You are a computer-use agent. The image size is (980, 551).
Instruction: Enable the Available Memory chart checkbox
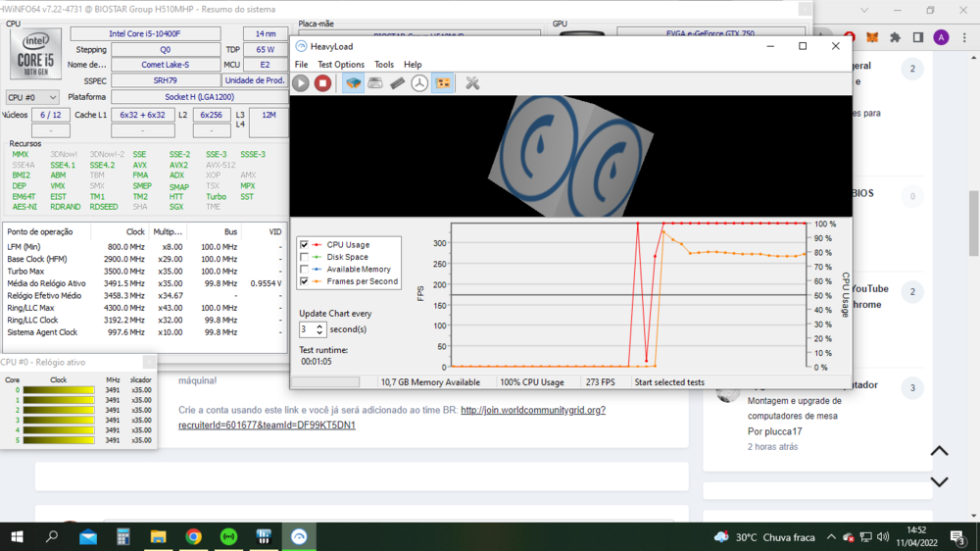pyautogui.click(x=305, y=269)
